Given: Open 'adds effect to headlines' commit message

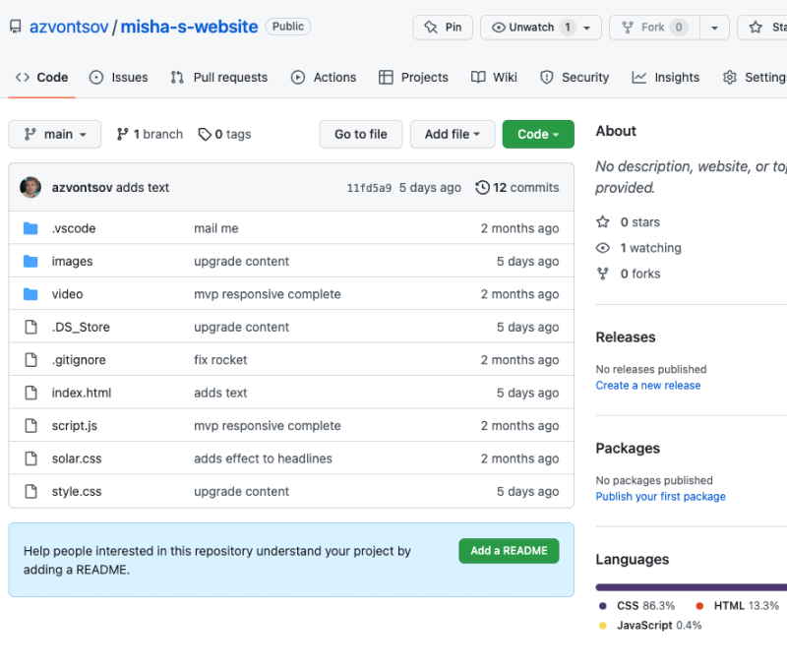Looking at the screenshot, I should click(x=263, y=458).
